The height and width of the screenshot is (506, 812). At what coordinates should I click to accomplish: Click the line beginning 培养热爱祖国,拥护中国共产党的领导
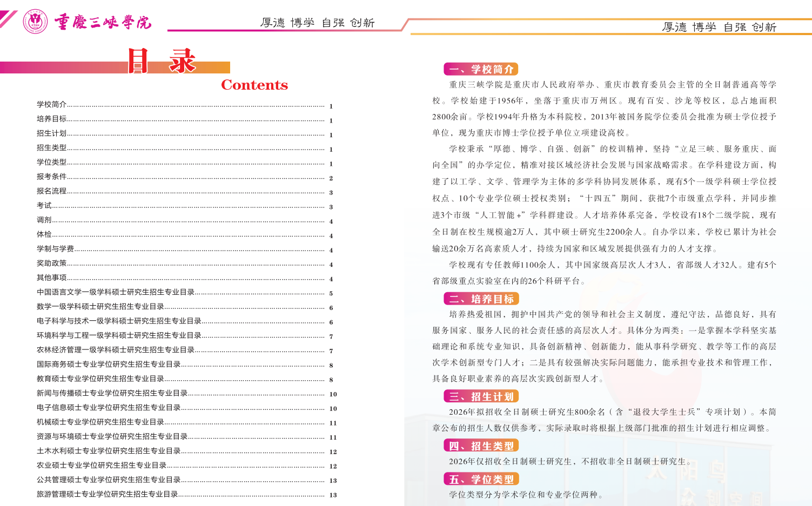613,314
